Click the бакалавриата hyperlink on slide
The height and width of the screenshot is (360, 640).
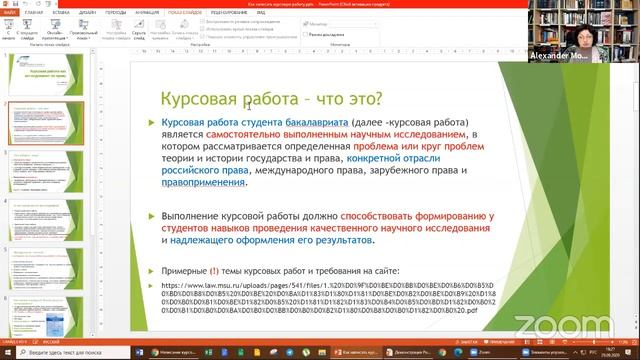click(317, 122)
